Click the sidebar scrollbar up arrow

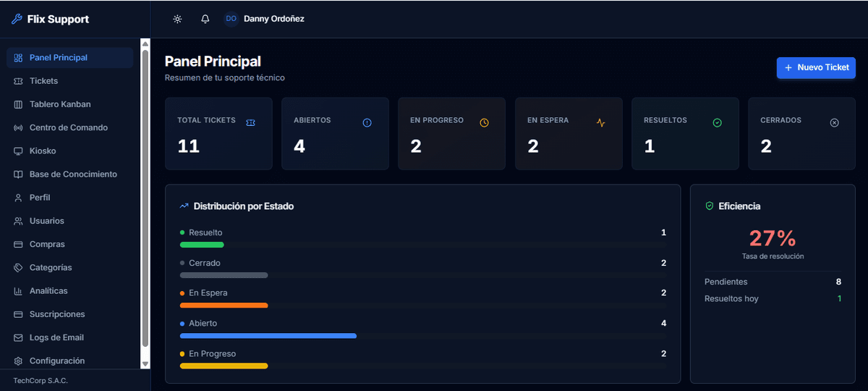pos(145,44)
